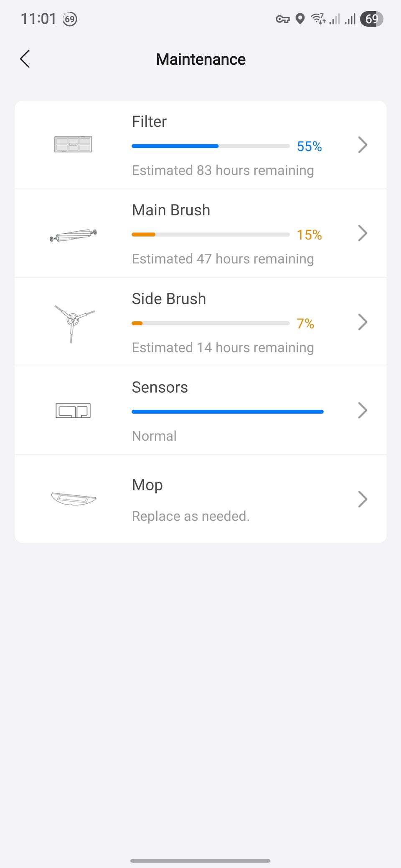The height and width of the screenshot is (868, 401).
Task: Select the Side Brush label
Action: point(169,299)
